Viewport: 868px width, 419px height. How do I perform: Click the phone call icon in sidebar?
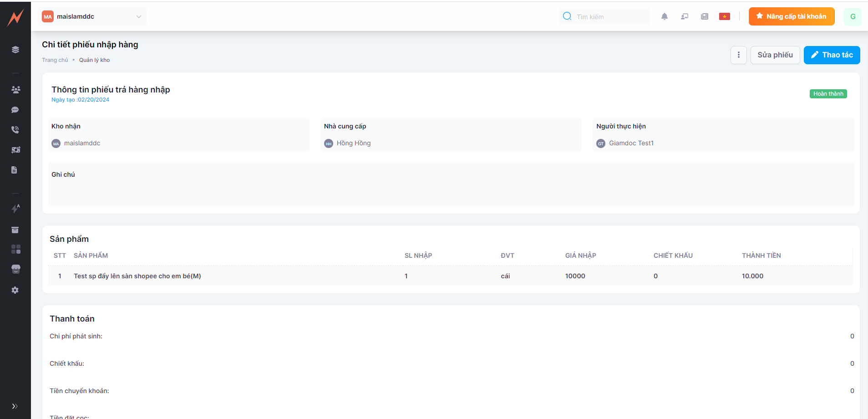coord(15,130)
